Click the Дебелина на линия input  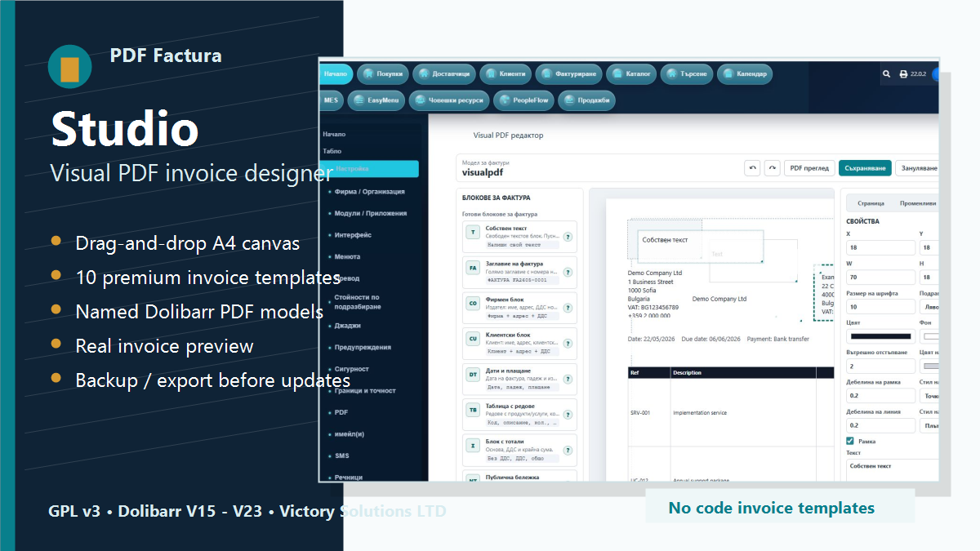pyautogui.click(x=880, y=425)
